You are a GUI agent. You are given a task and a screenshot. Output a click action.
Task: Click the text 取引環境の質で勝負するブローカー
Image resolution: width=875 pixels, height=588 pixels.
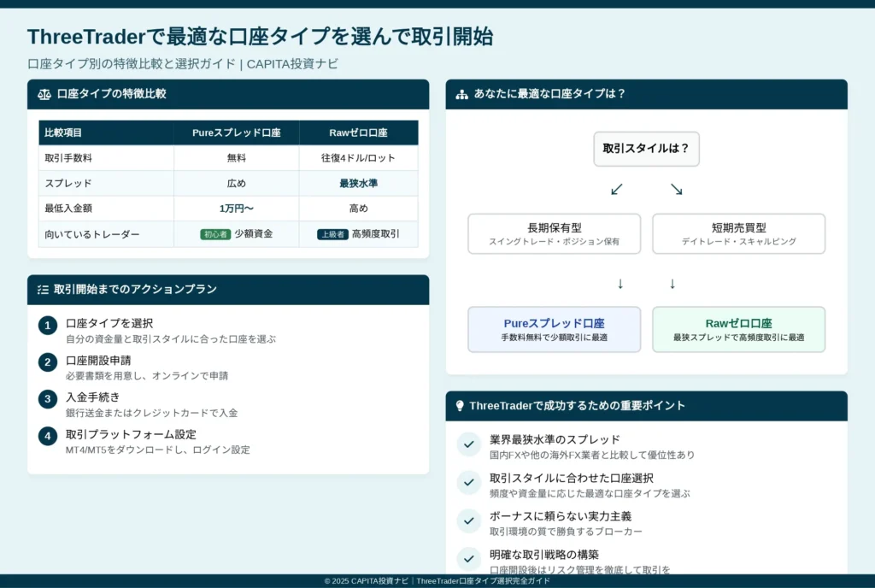pyautogui.click(x=566, y=532)
